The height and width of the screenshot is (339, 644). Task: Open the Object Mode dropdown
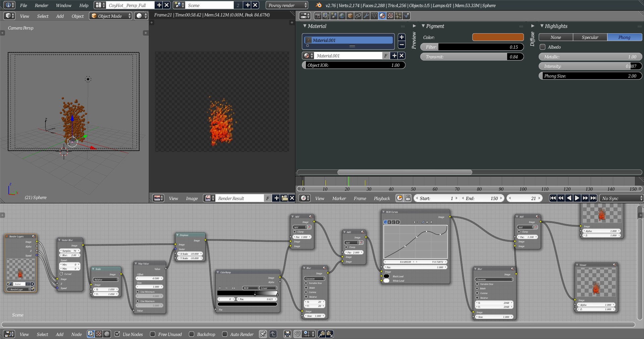coord(111,16)
